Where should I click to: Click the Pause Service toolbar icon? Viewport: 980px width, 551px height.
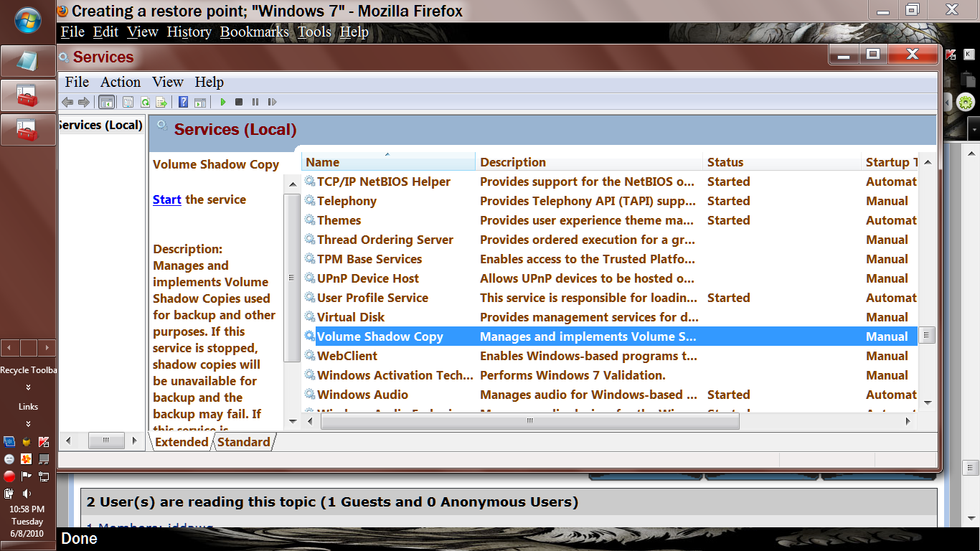[x=255, y=102]
